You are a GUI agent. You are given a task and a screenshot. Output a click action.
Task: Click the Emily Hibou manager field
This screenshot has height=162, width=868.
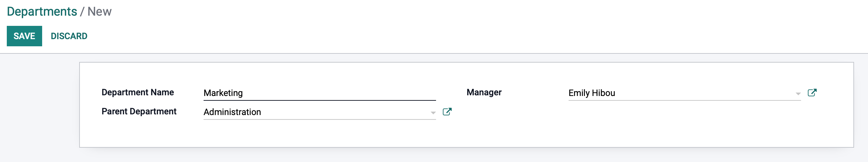(684, 93)
